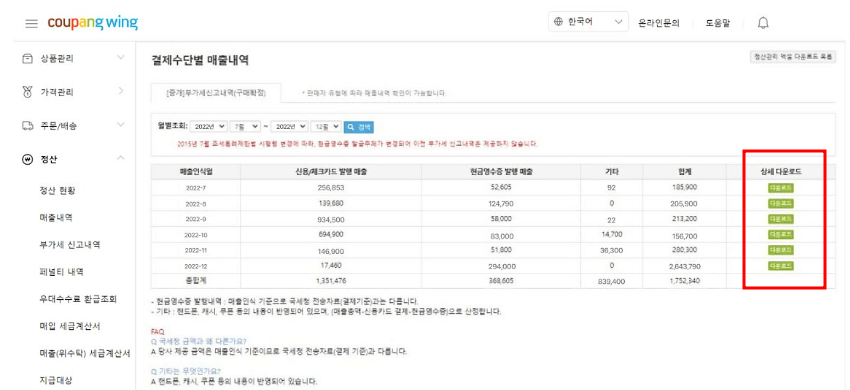The image size is (850, 390).
Task: Click the 839,400 other total cell
Action: click(x=611, y=282)
